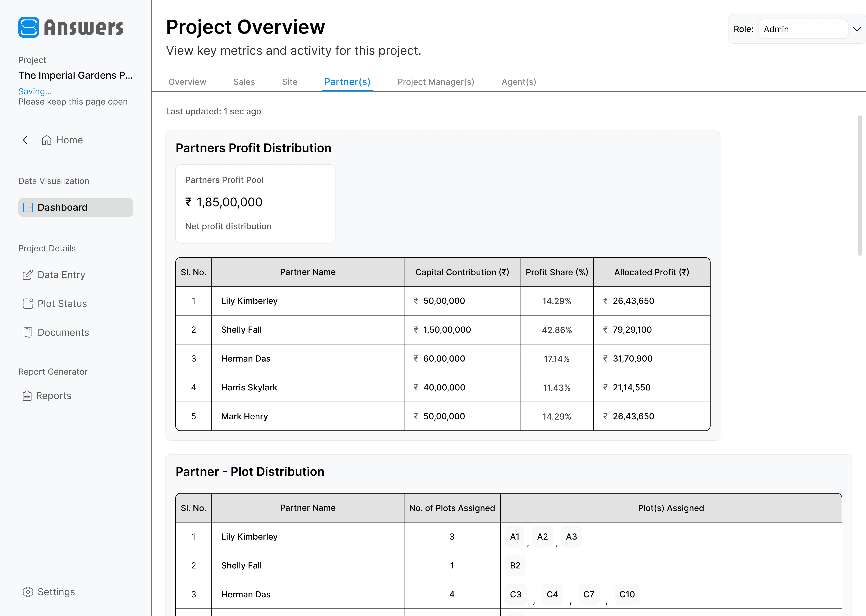The height and width of the screenshot is (616, 866).
Task: Click the Answers wordmark text
Action: [x=84, y=28]
